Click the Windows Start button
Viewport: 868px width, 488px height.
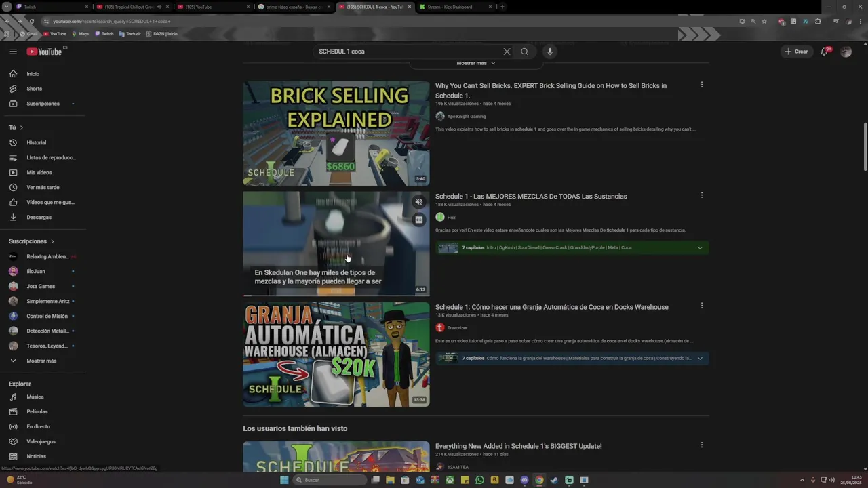pos(285,480)
